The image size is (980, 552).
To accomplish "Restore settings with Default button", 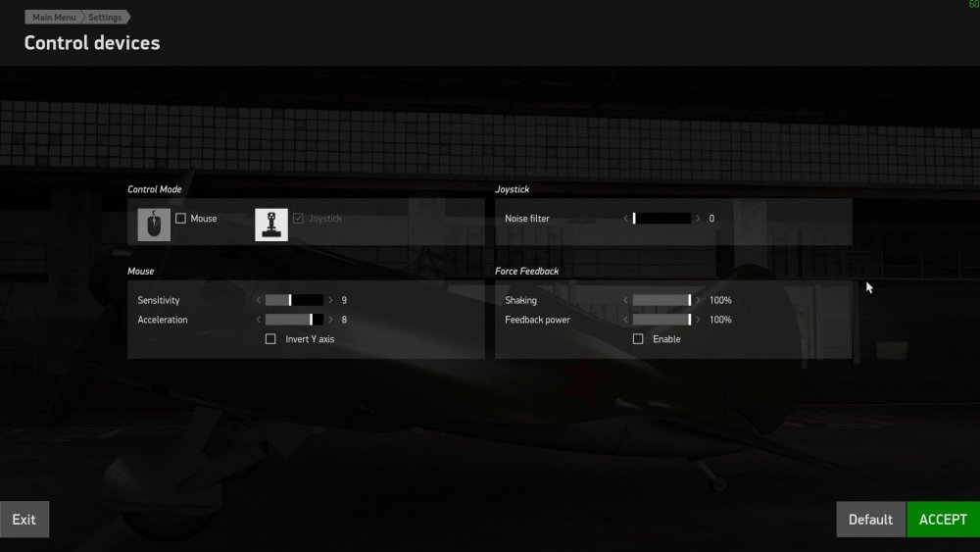I will (x=870, y=520).
